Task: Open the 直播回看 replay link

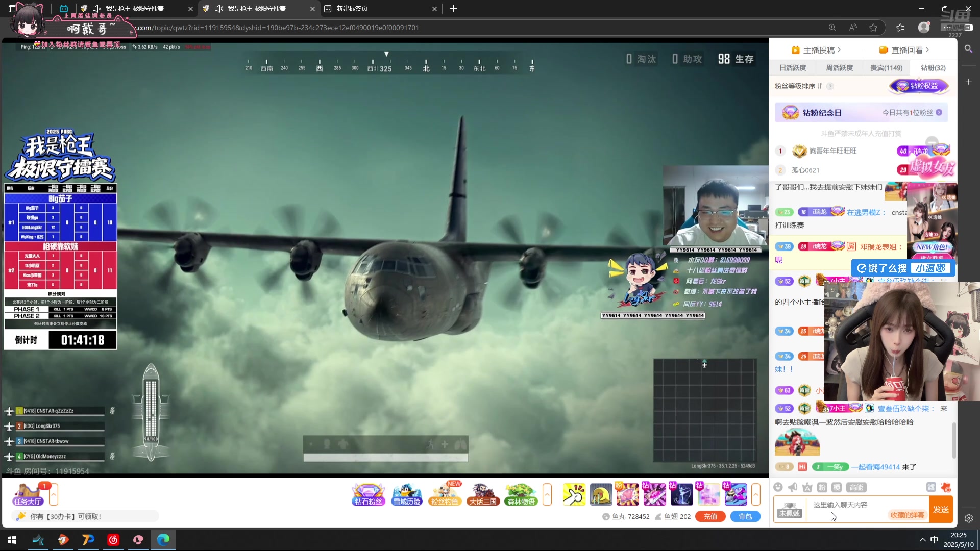Action: coord(904,50)
